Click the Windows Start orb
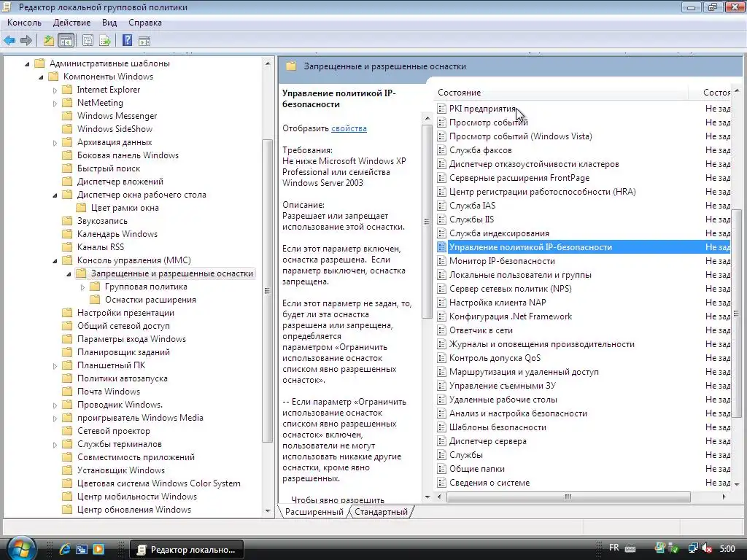The height and width of the screenshot is (560, 747). point(21,548)
